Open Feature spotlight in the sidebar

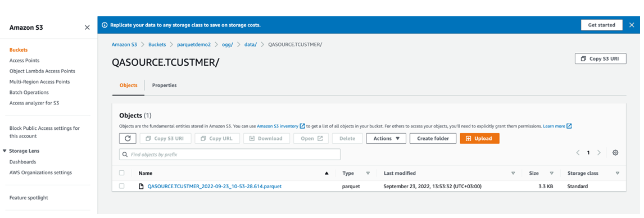point(29,197)
